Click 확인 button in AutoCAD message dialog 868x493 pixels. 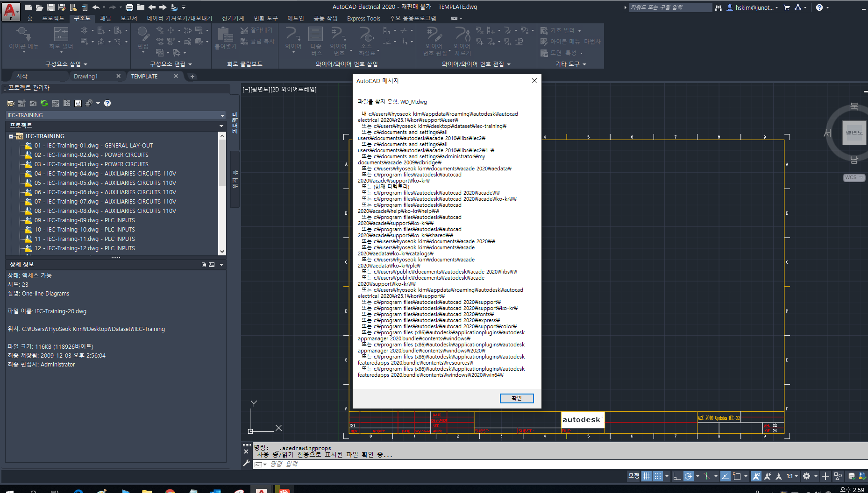517,398
